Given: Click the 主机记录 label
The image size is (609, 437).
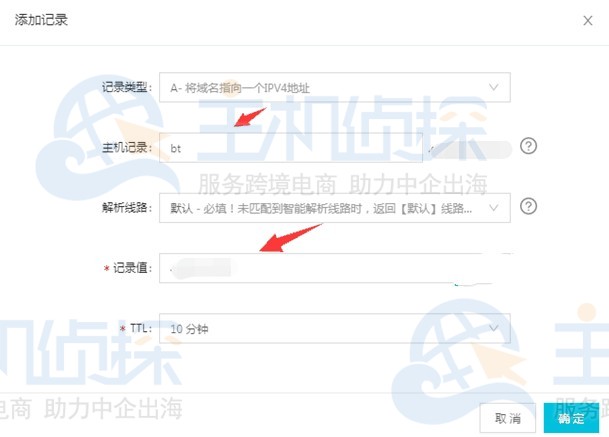Looking at the screenshot, I should pos(127,148).
